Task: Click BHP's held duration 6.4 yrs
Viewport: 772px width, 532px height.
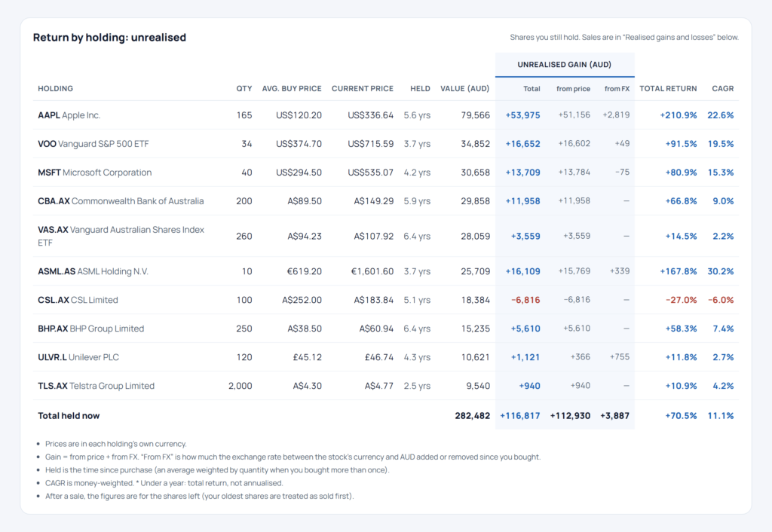Action: tap(417, 329)
